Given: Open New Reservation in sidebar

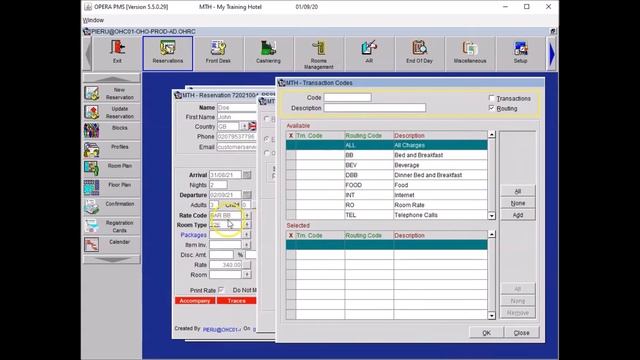Looking at the screenshot, I should 111,93.
